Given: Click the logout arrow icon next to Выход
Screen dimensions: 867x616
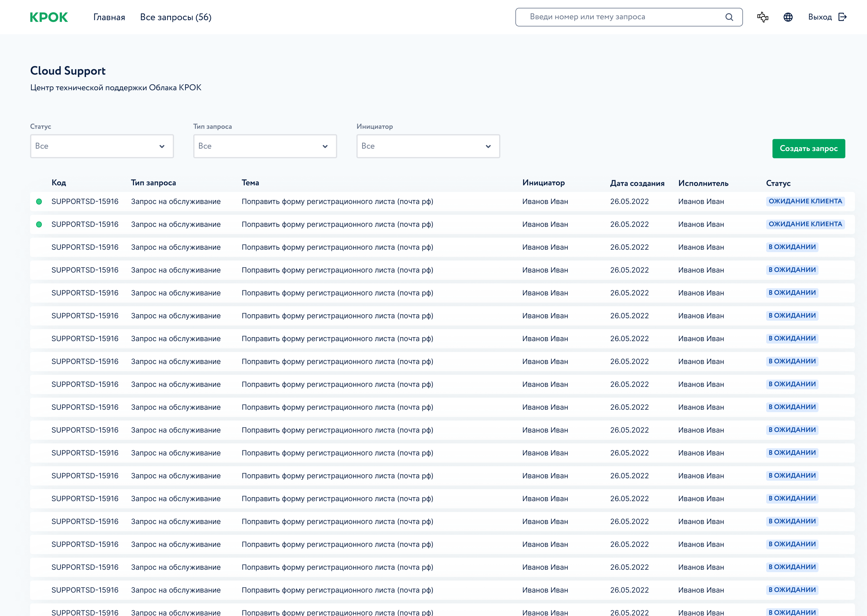Looking at the screenshot, I should [x=842, y=17].
